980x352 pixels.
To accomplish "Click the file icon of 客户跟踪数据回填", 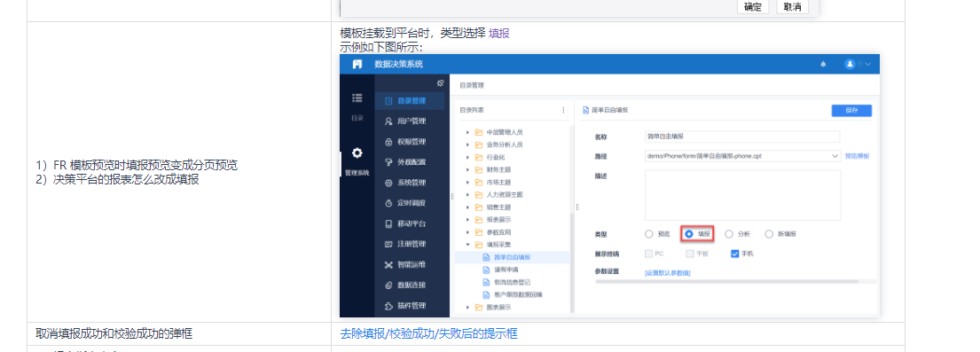I will point(487,294).
